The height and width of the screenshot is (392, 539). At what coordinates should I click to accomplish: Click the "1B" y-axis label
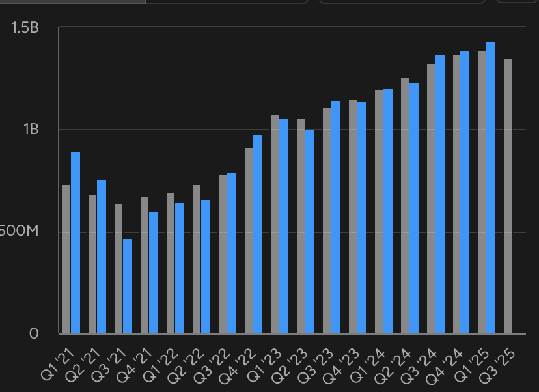coord(31,130)
